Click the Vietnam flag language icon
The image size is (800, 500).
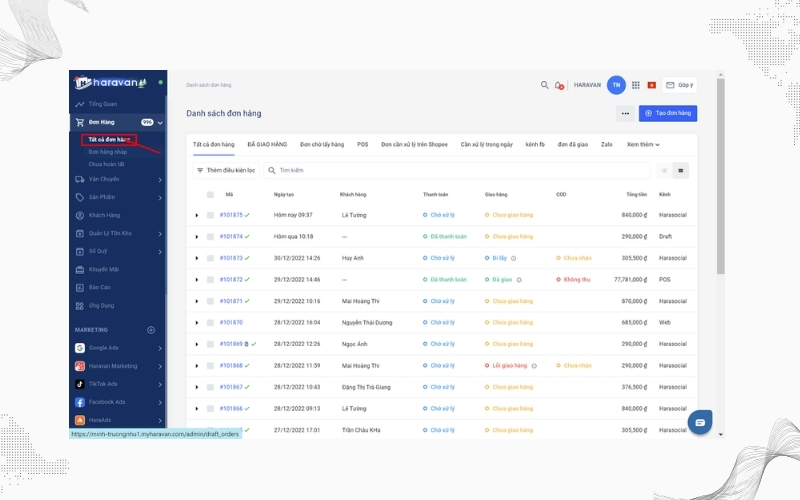(x=652, y=86)
